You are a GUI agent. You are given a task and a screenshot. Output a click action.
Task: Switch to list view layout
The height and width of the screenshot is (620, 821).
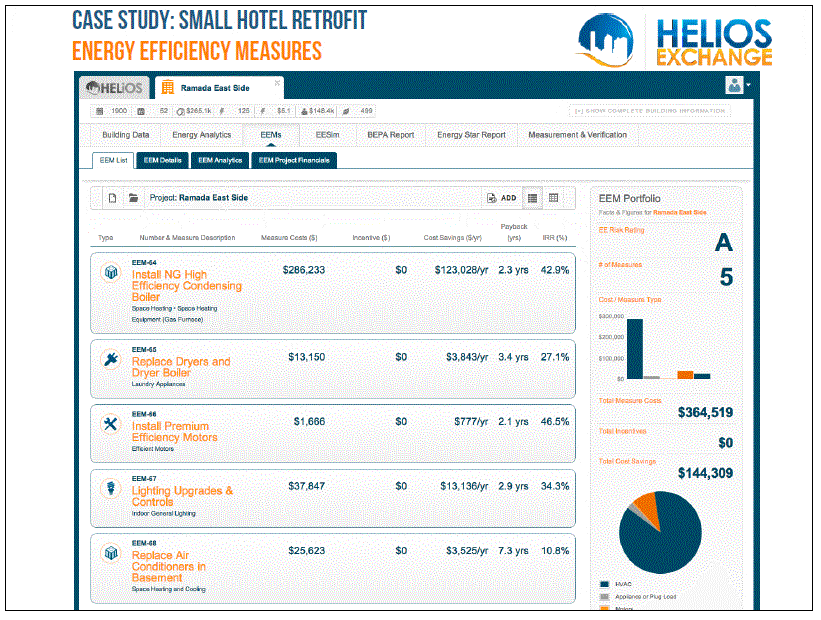533,198
